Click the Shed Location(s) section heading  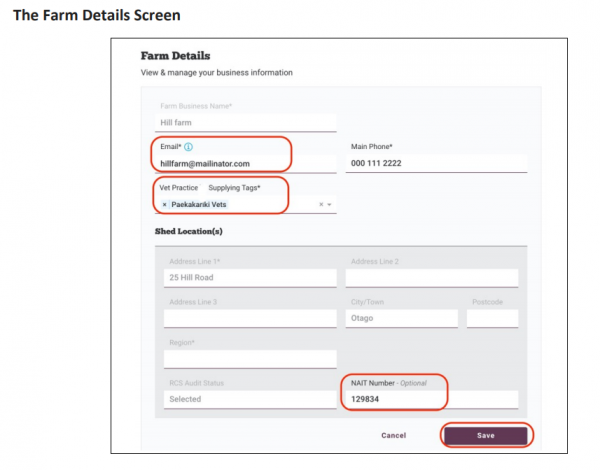click(x=188, y=231)
